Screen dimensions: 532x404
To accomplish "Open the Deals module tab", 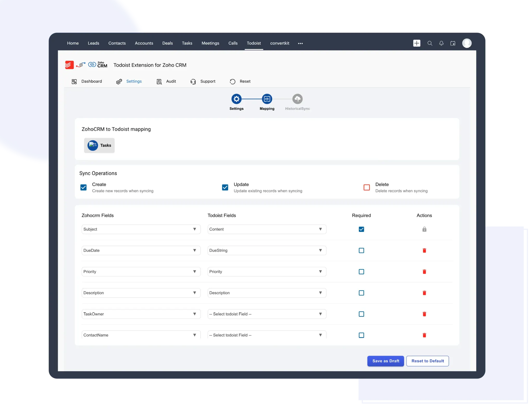I will (x=168, y=43).
